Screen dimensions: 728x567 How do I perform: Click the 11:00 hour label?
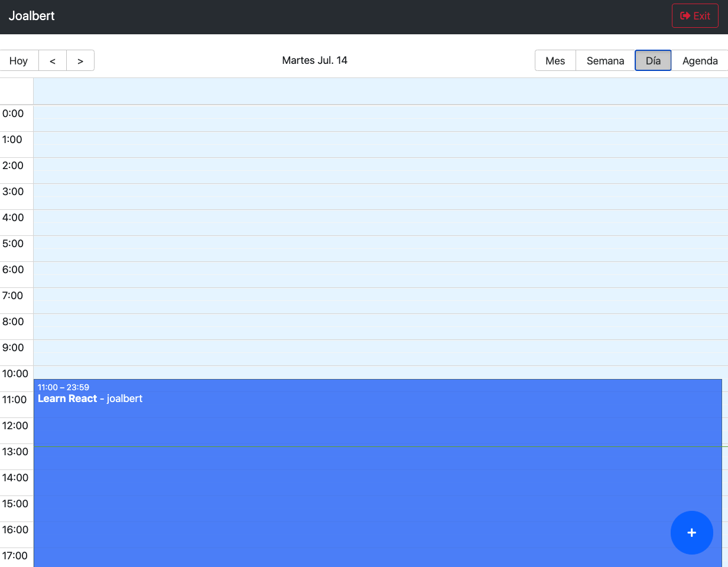[x=15, y=400]
